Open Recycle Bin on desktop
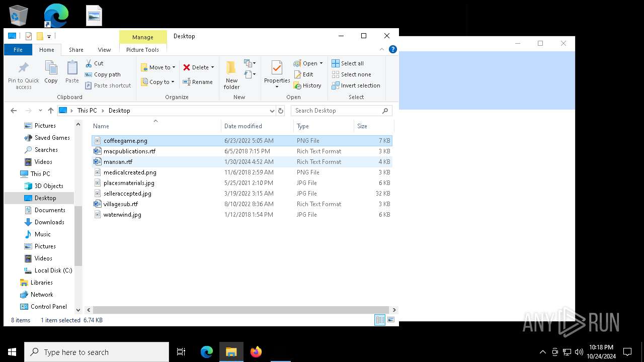 (19, 15)
